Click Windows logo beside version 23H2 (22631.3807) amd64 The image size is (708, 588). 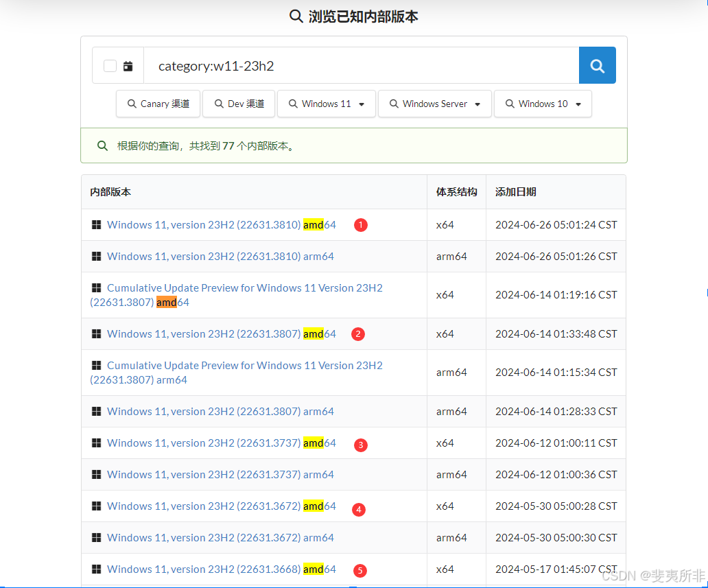(x=96, y=333)
